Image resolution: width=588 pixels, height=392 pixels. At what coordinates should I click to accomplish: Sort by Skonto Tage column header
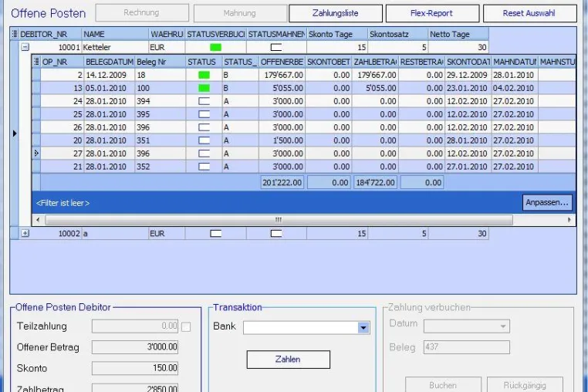pos(337,34)
